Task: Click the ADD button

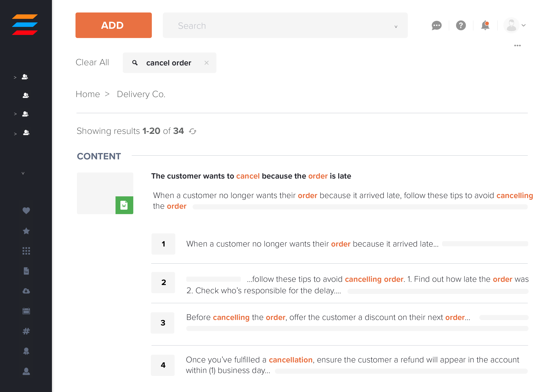Action: [x=114, y=25]
